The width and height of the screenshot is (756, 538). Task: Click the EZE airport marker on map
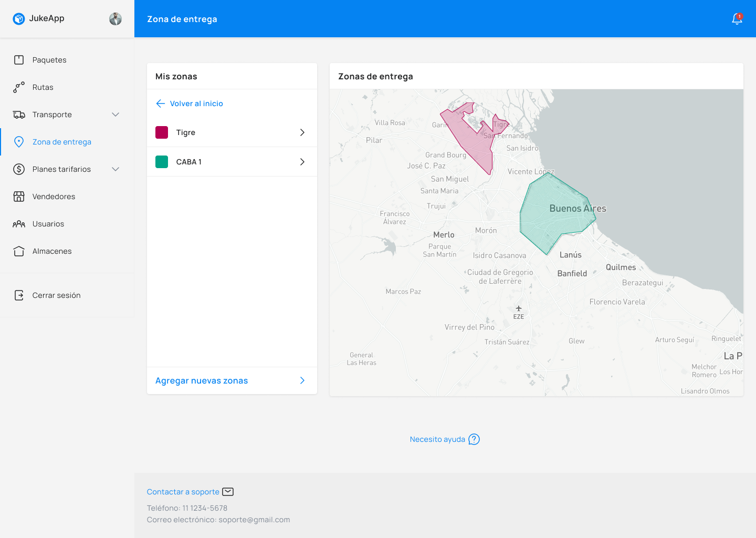[519, 312]
